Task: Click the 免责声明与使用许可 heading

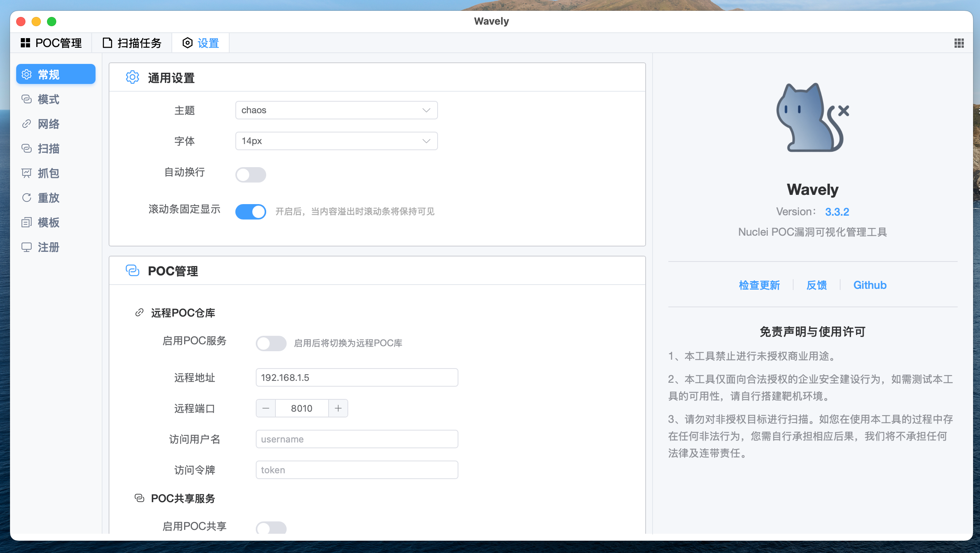Action: 813,332
